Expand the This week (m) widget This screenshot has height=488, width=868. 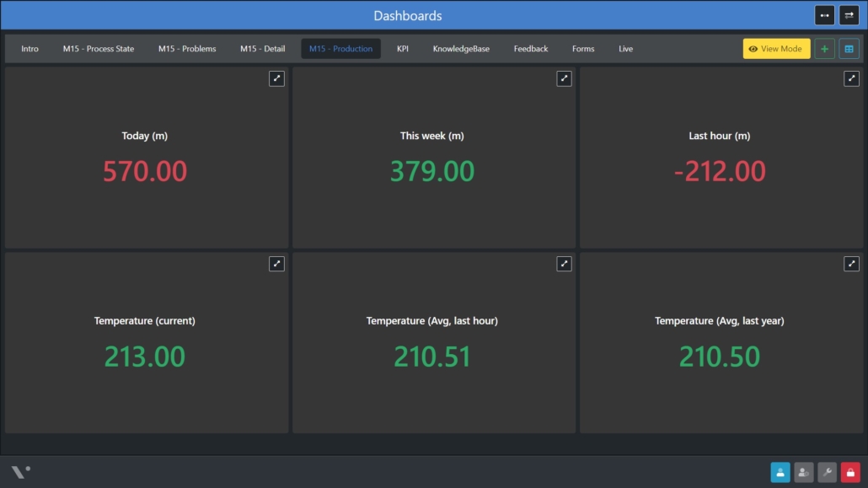point(564,78)
